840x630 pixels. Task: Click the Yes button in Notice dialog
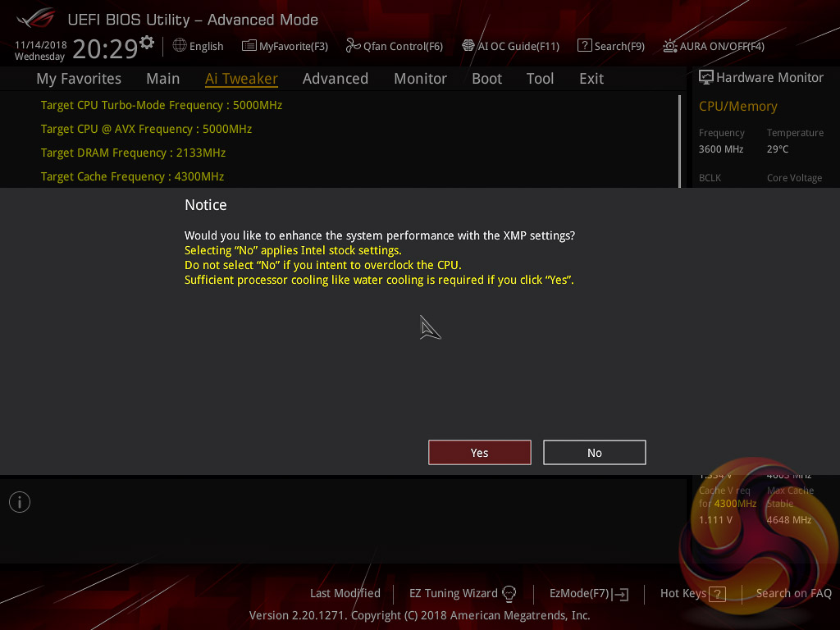pos(479,453)
